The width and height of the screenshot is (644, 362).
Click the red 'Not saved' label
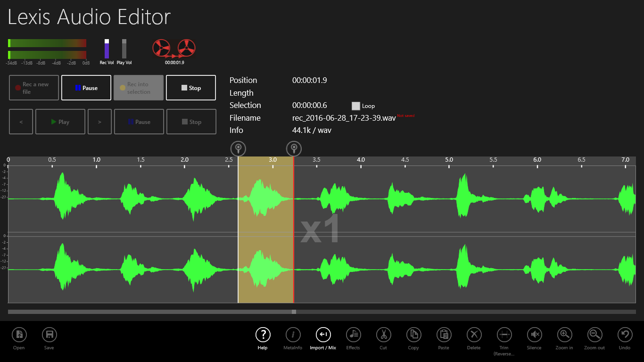[406, 115]
